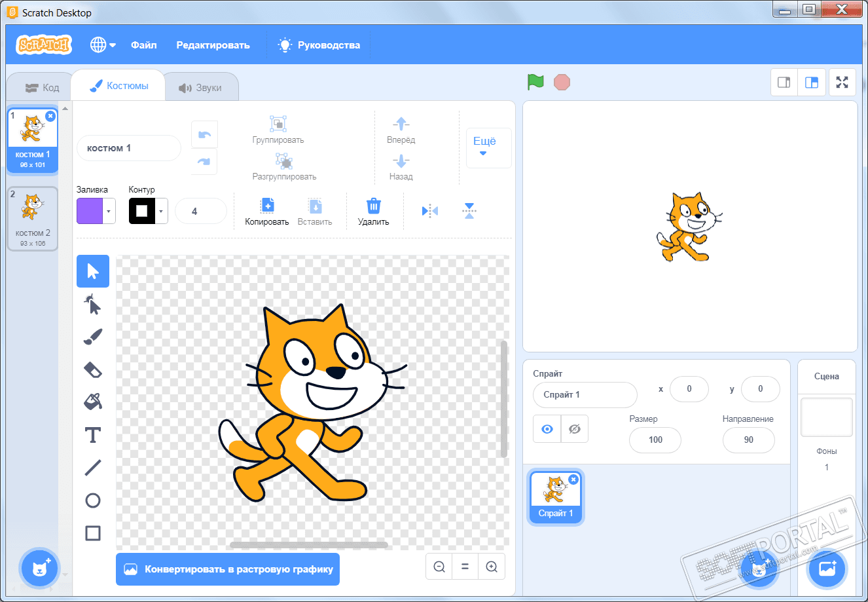Delete costume 1 with its x badge
Viewport: 868px width, 602px height.
(x=50, y=116)
